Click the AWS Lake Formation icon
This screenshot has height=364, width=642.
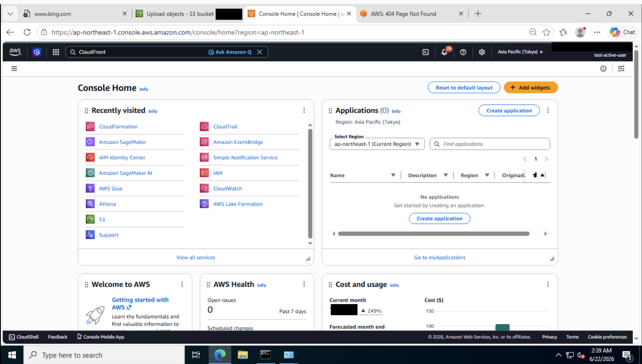tap(204, 204)
